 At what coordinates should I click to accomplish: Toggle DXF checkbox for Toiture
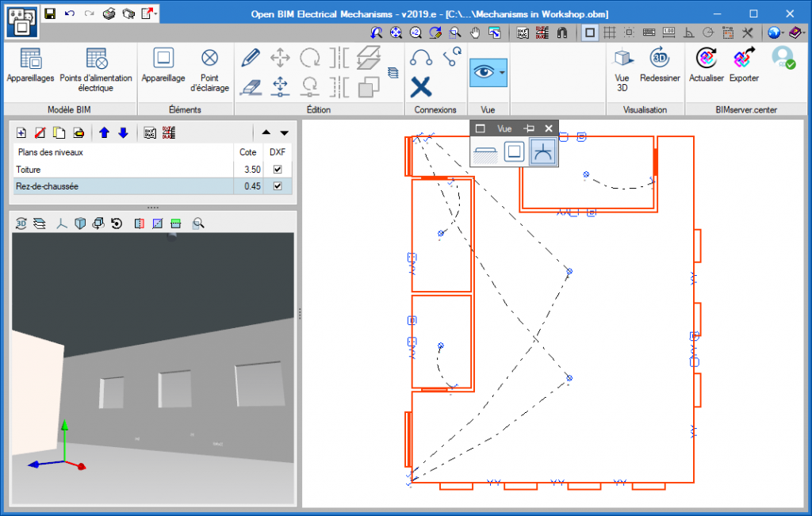278,170
